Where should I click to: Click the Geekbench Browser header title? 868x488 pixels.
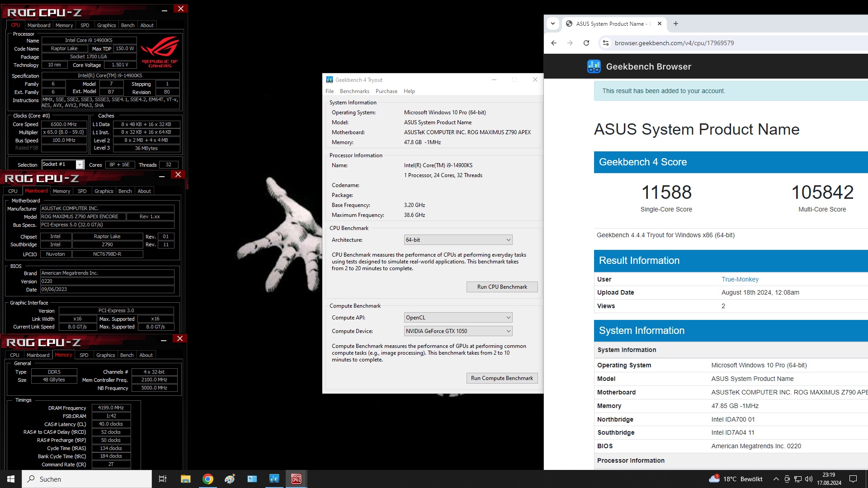click(x=648, y=66)
